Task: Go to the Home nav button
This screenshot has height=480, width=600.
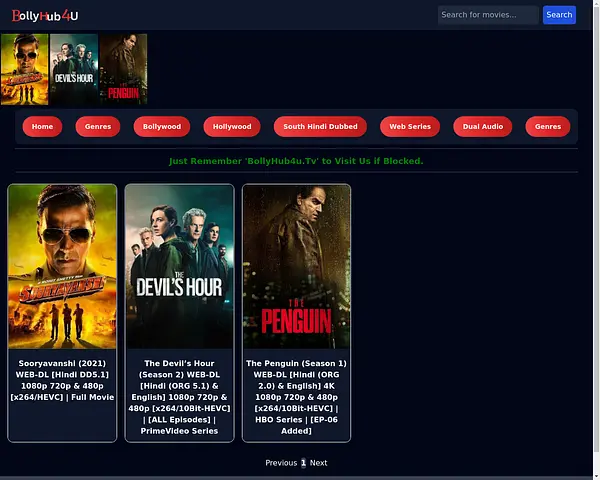Action: 42,127
